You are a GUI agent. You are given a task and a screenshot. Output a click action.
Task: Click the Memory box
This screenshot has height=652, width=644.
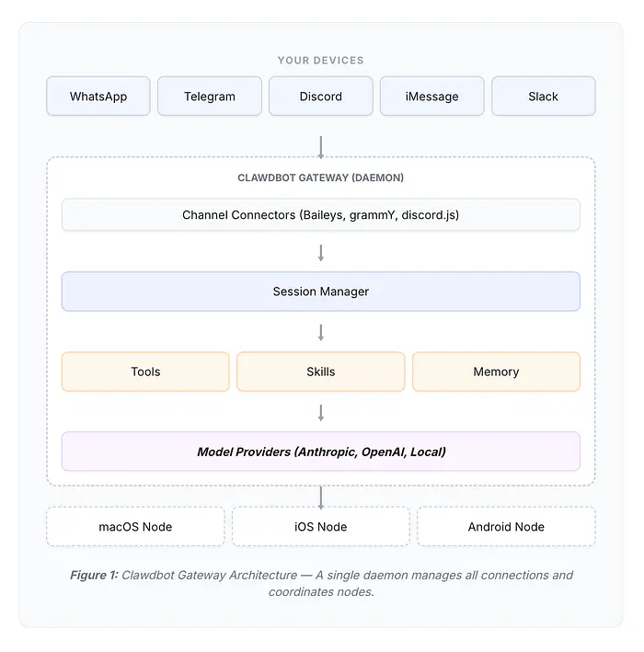tap(496, 372)
